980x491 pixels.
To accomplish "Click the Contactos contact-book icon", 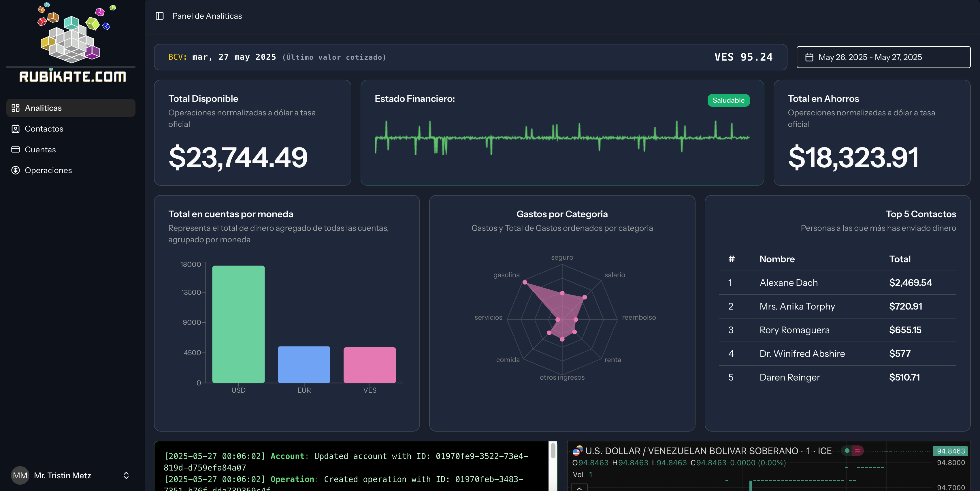I will [16, 129].
